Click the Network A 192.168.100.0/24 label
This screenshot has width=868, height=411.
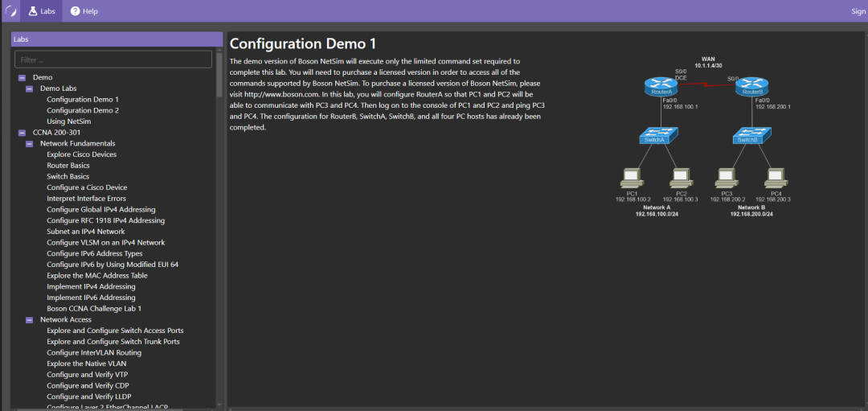[657, 210]
